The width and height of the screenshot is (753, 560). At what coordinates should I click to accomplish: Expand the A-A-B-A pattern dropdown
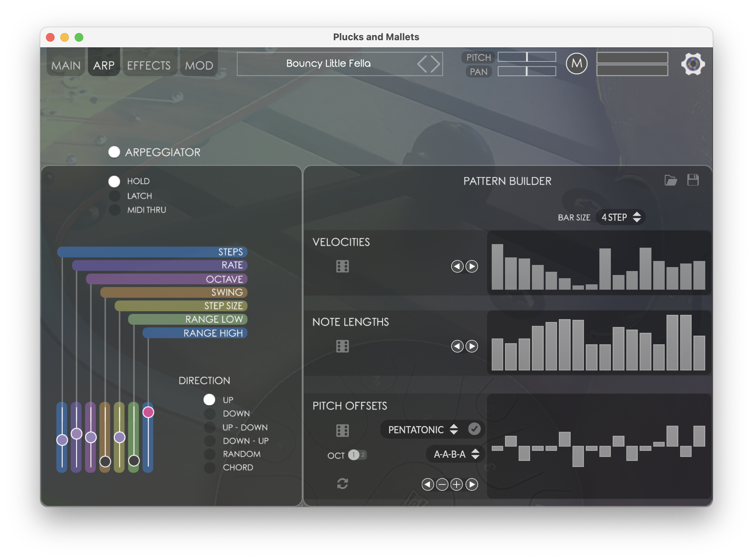click(456, 454)
